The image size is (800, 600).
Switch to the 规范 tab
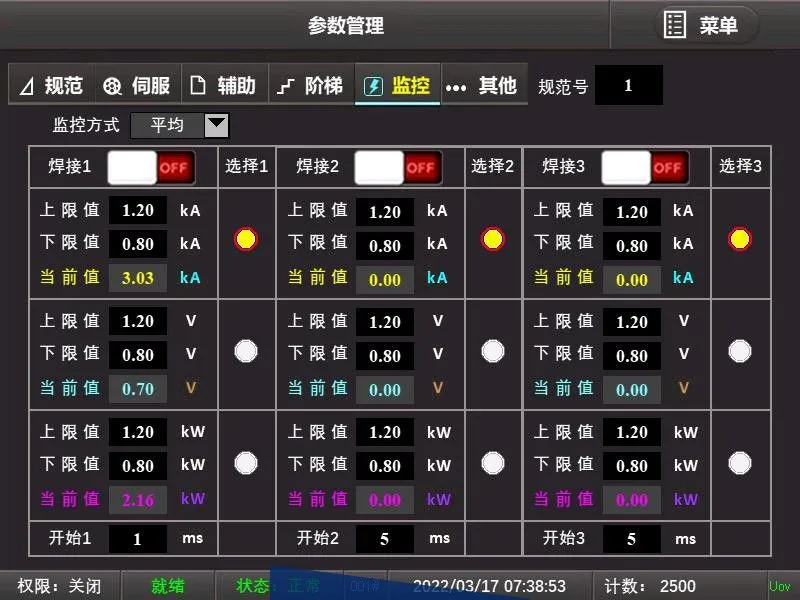(x=51, y=86)
